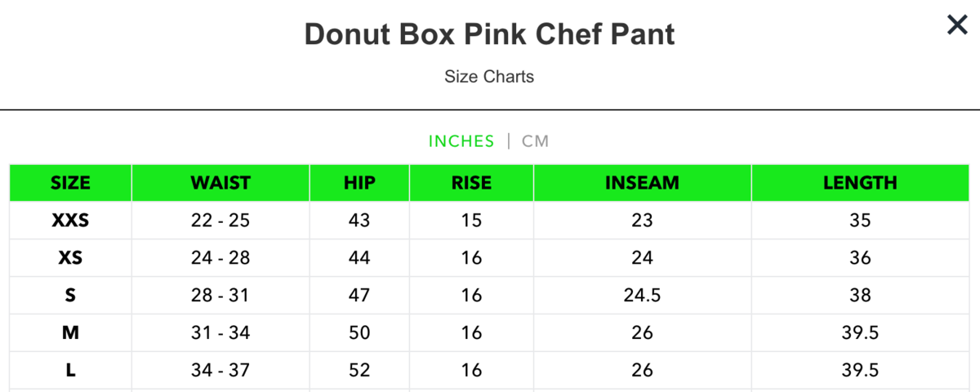Select the XXS size row label
Image resolution: width=980 pixels, height=392 pixels.
point(71,220)
